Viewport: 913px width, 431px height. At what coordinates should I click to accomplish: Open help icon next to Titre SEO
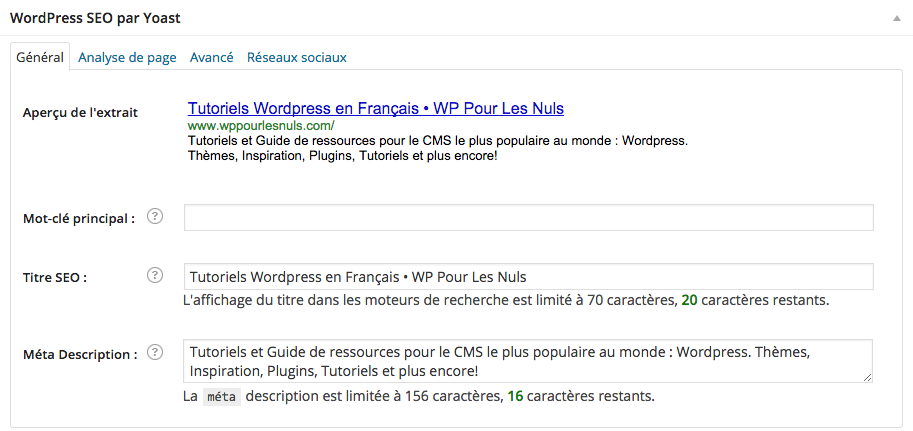(154, 275)
